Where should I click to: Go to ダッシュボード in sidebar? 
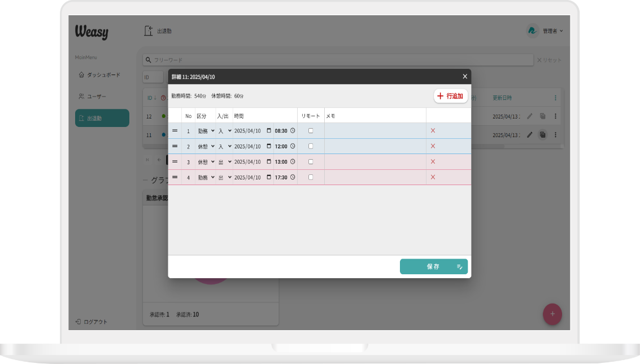click(x=102, y=74)
